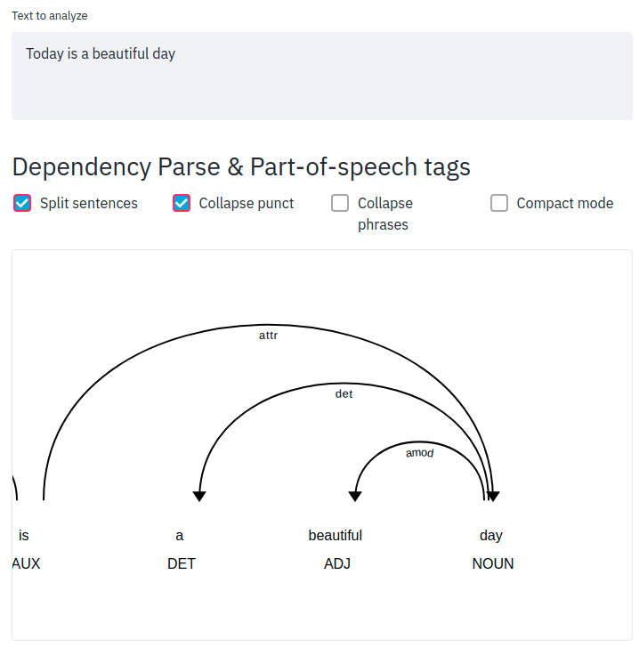The width and height of the screenshot is (639, 672).
Task: Select the word 'day' in the parse
Action: 490,536
